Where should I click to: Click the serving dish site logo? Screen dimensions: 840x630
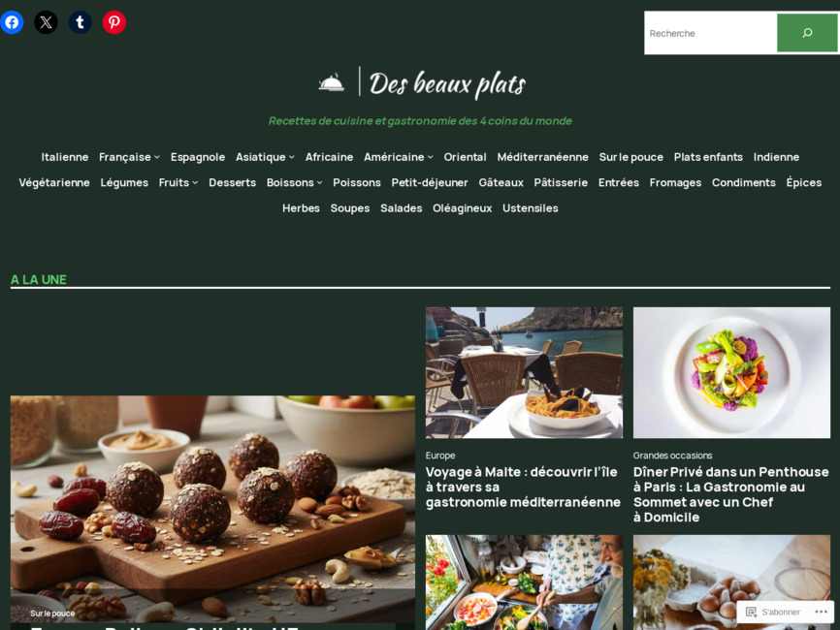(331, 82)
